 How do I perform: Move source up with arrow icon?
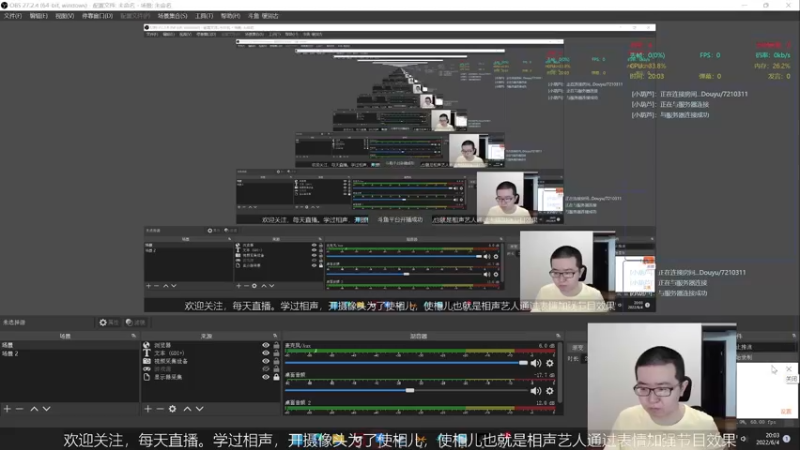pos(187,409)
